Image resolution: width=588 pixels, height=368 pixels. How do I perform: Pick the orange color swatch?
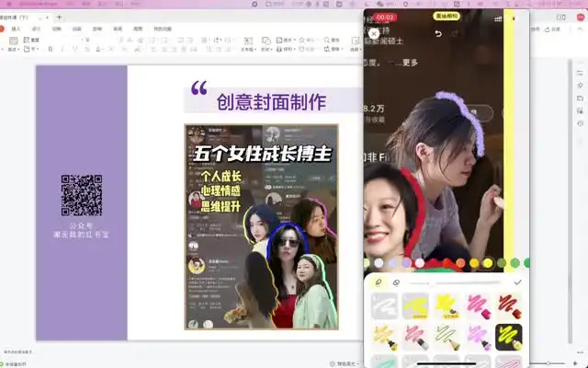click(x=460, y=263)
